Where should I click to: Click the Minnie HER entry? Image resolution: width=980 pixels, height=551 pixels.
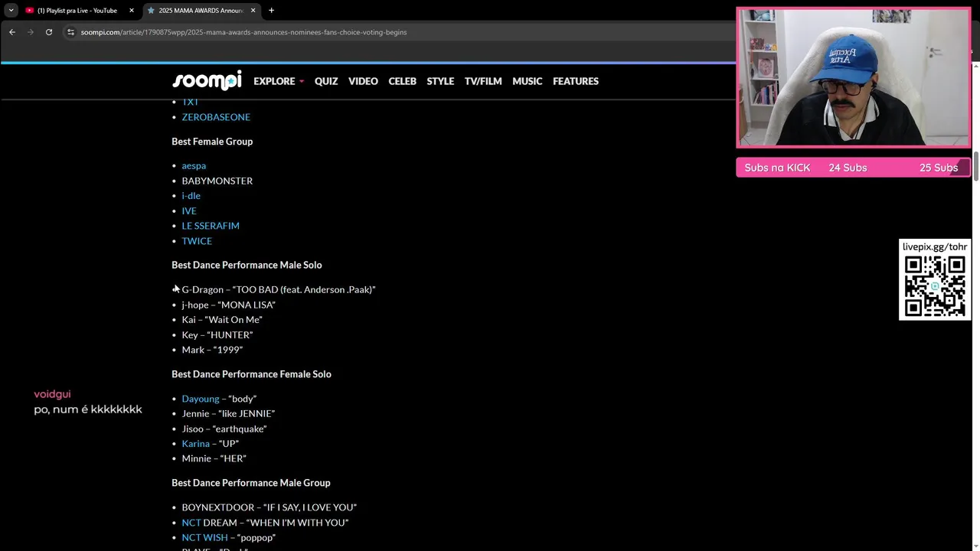[214, 458]
